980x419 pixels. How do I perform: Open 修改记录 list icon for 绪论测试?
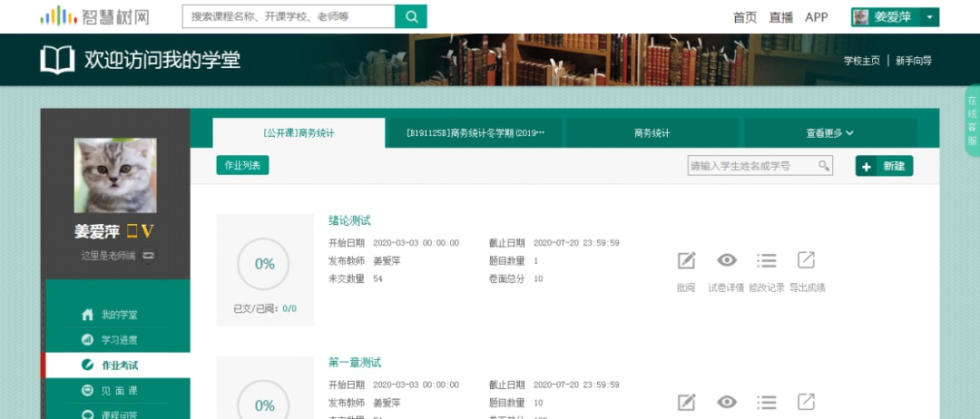767,261
